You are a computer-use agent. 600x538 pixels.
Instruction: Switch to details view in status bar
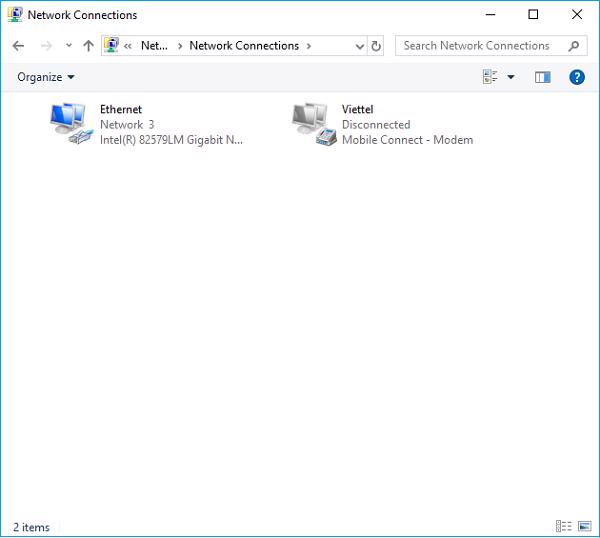click(563, 527)
